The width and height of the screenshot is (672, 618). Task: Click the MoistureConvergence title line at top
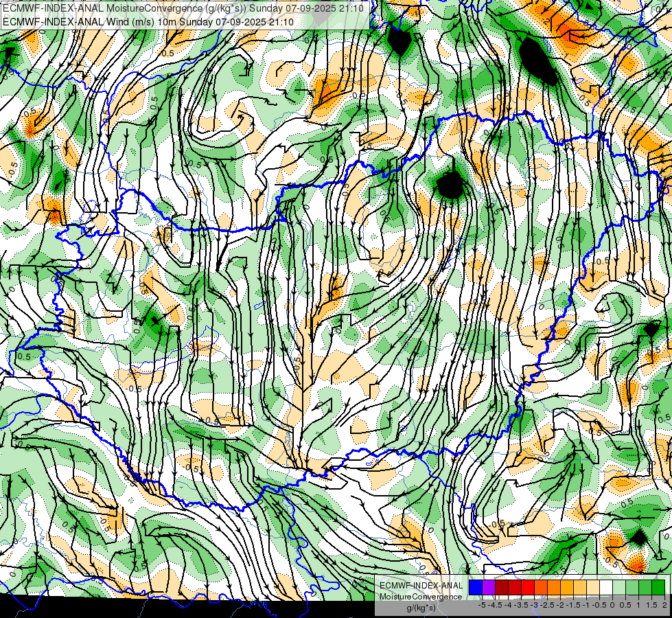[x=183, y=8]
